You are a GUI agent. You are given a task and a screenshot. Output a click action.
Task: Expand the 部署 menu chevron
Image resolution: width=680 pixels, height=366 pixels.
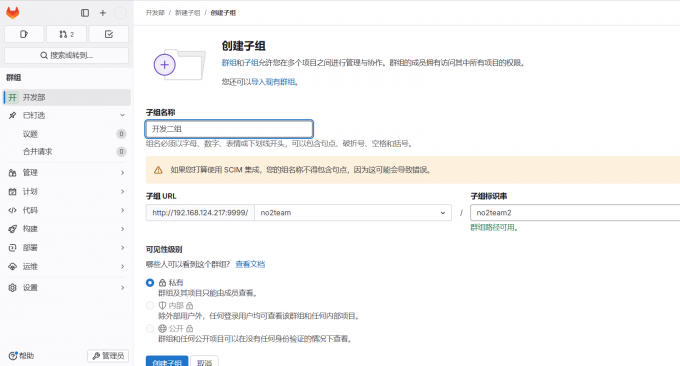(122, 248)
